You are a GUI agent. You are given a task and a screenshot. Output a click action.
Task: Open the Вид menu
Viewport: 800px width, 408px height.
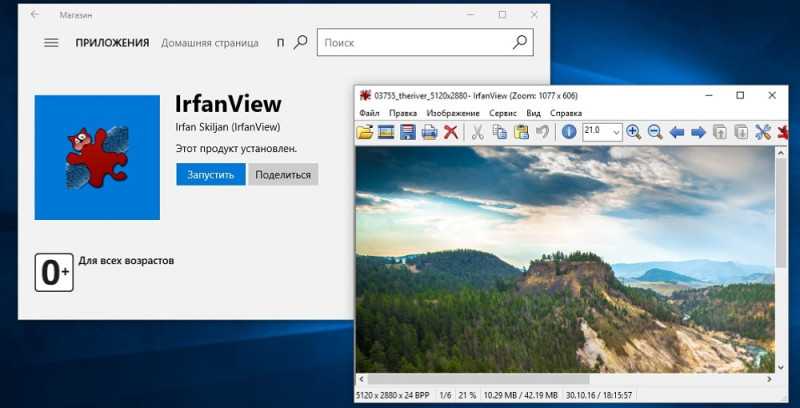(x=534, y=113)
